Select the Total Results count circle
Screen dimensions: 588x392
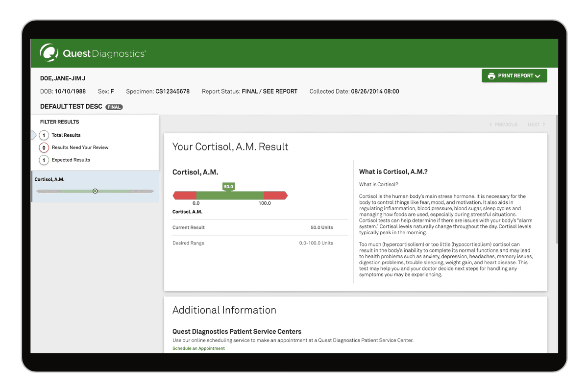coord(44,135)
